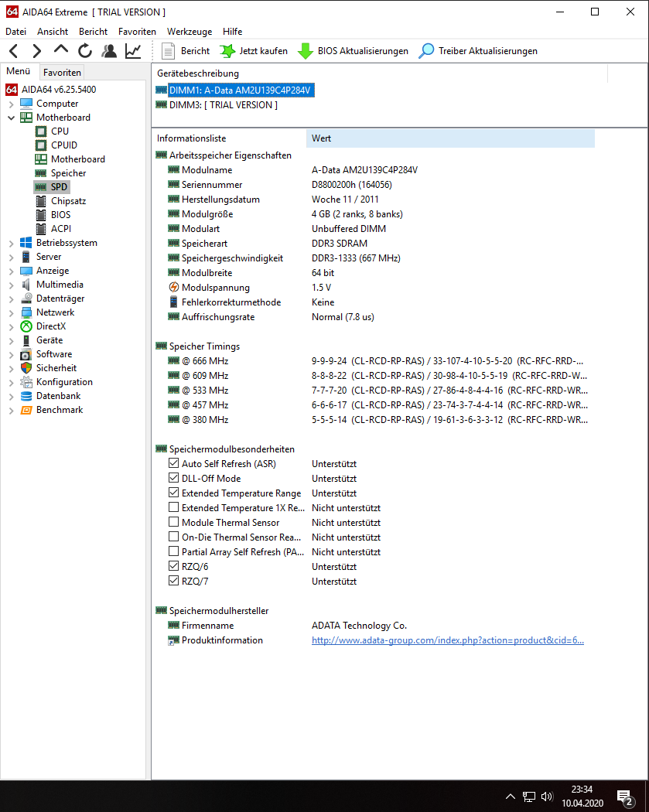Toggle RZQ/7 checkbox
This screenshot has width=649, height=812.
[x=173, y=581]
